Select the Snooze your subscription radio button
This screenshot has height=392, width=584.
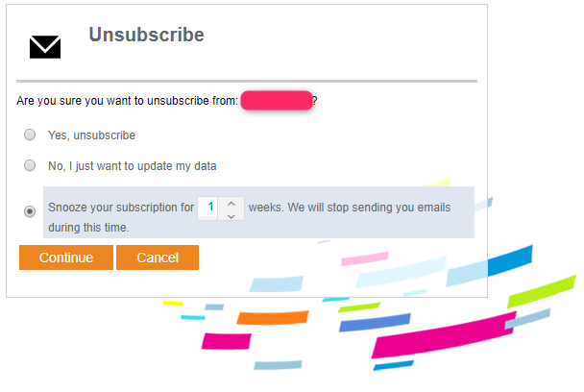30,211
